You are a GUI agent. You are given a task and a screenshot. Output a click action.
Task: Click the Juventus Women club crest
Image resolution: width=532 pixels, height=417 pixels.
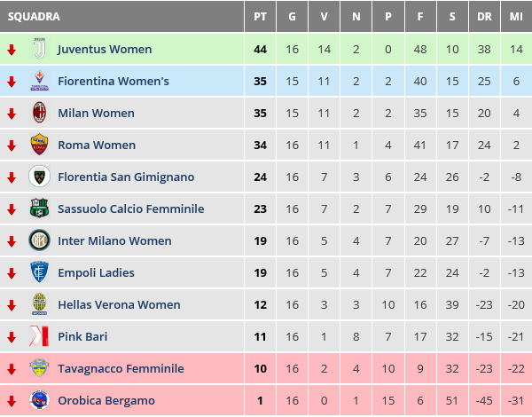[39, 50]
